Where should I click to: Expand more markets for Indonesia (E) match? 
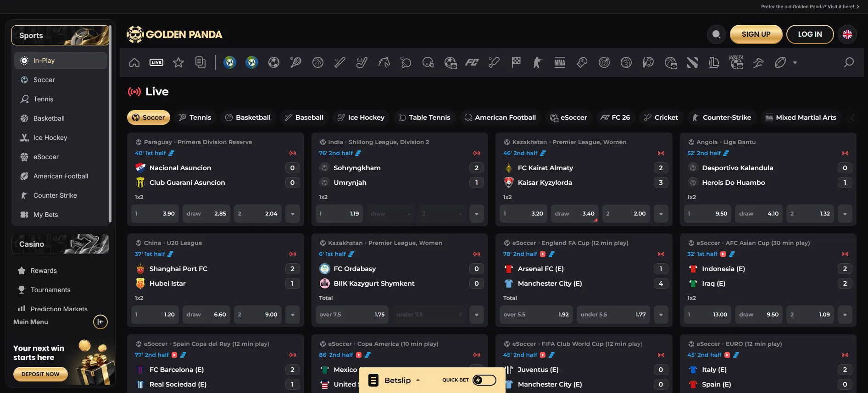pos(845,315)
